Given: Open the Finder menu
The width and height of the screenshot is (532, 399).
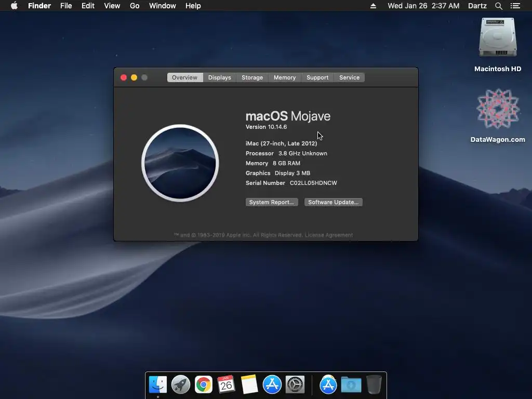Looking at the screenshot, I should point(39,6).
